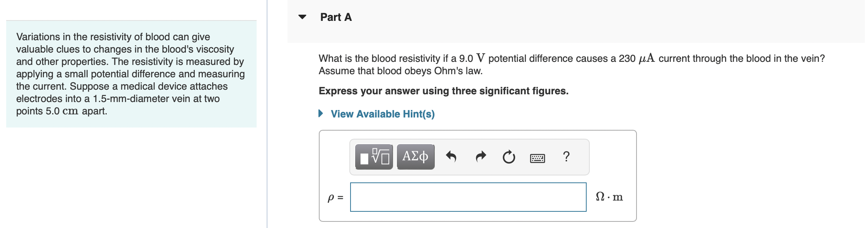Click the undo arrow in the answer toolbar

point(451,157)
